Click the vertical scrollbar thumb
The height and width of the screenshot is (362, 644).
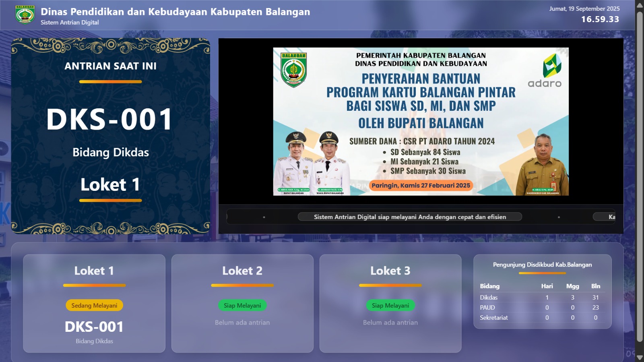[640, 177]
